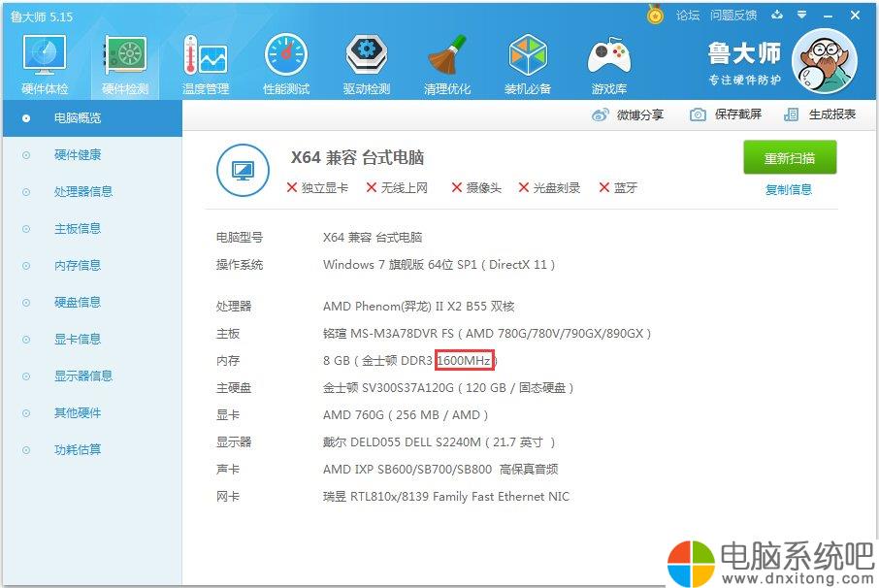
Task: Click the sound card value AMD IXP SB600
Action: coord(440,470)
